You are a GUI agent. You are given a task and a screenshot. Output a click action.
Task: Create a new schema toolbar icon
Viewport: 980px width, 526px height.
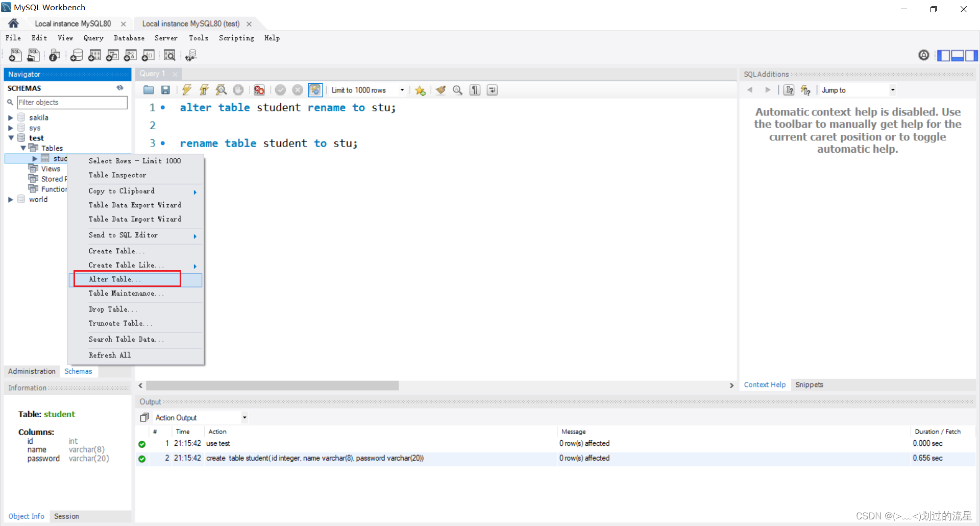(x=77, y=55)
